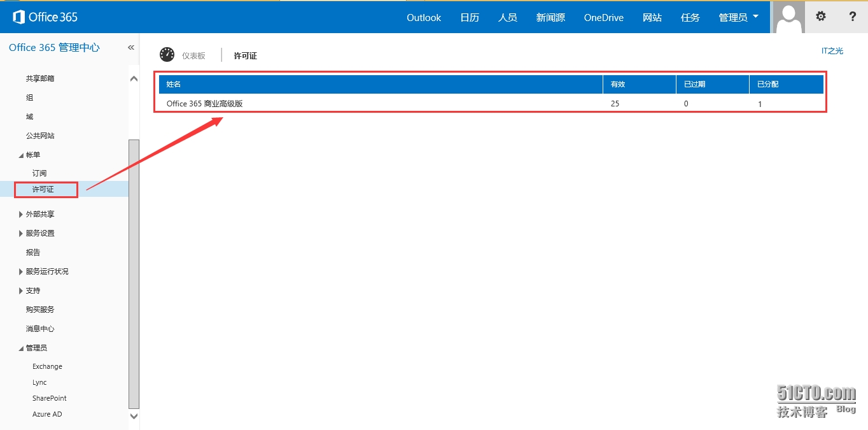The width and height of the screenshot is (868, 430).
Task: Click the Office 365 logo icon
Action: pyautogui.click(x=19, y=17)
